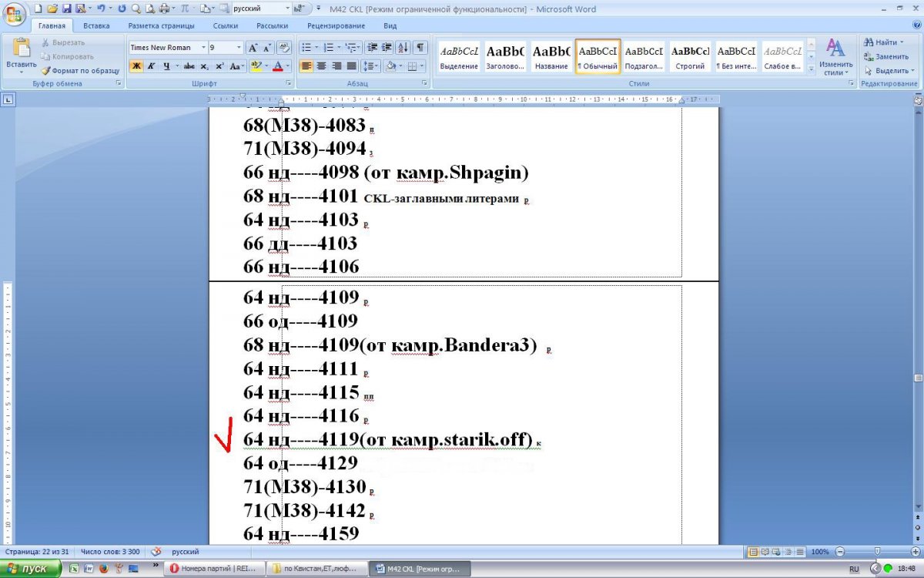Click the Clear Formatting icon
The image size is (924, 578).
click(283, 47)
